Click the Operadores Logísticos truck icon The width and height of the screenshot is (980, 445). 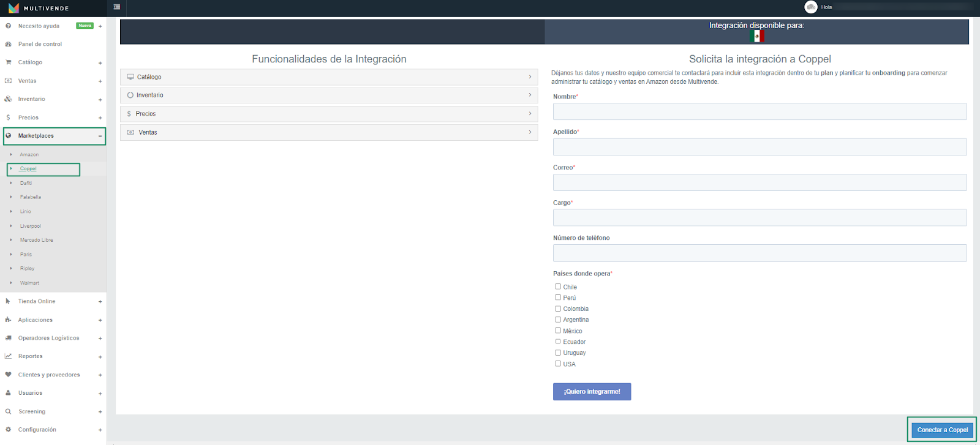[x=8, y=338]
